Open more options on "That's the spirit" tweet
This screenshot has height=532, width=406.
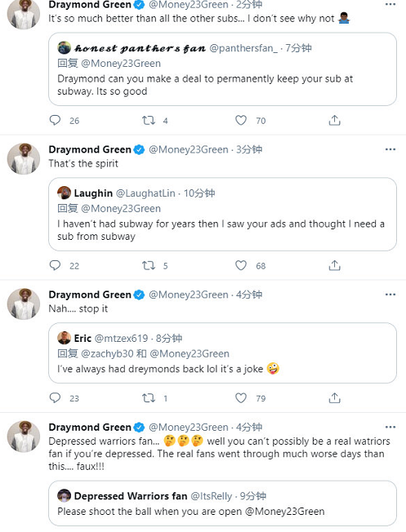pyautogui.click(x=390, y=149)
